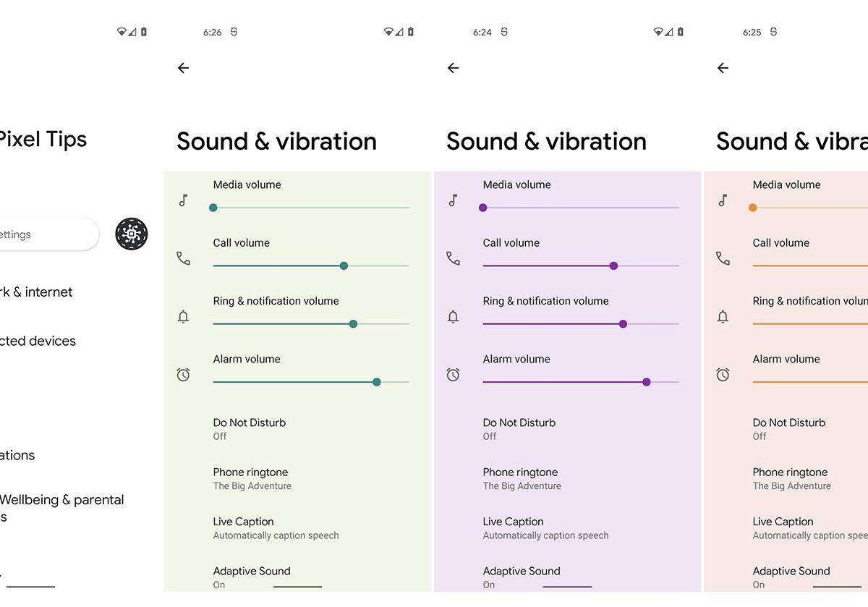Open Phone ringtone on orange panel
This screenshot has width=868, height=607.
point(791,478)
